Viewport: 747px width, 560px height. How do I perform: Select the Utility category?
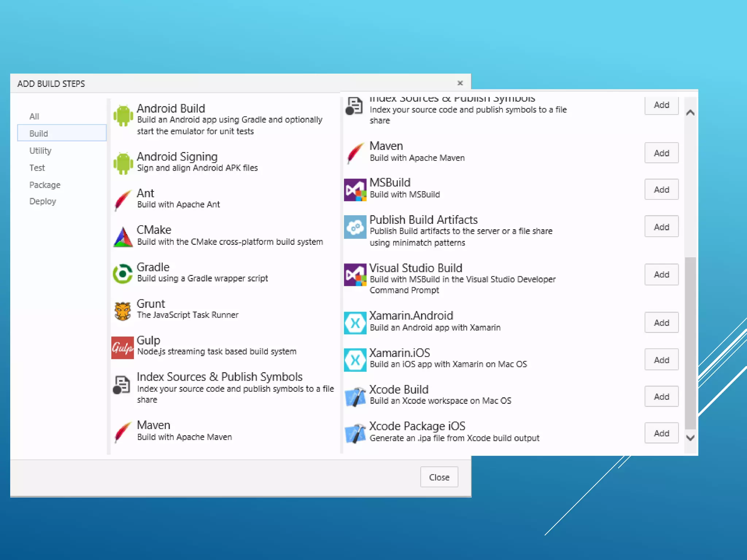[40, 151]
